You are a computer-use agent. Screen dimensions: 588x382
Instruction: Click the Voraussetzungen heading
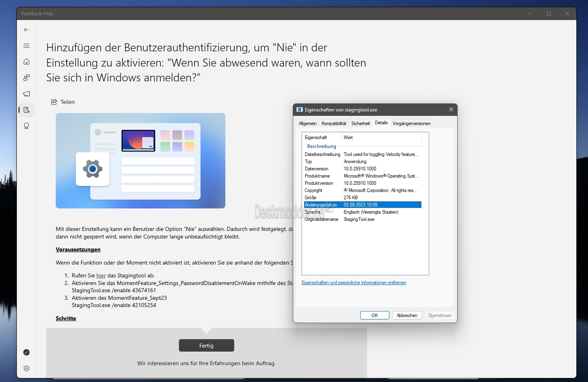78,249
